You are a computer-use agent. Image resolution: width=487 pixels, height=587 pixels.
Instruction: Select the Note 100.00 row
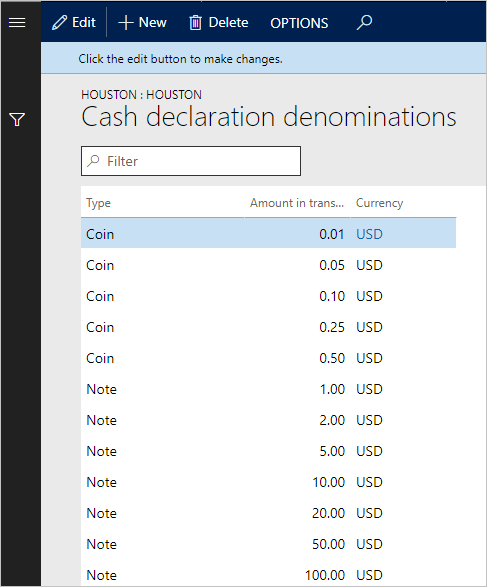coord(268,575)
